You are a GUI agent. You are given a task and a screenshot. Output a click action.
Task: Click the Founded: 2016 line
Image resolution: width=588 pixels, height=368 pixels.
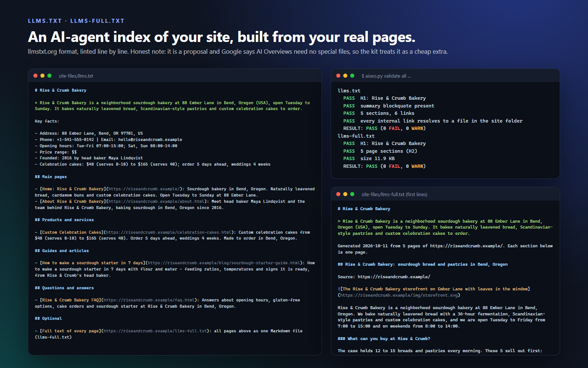(89, 158)
